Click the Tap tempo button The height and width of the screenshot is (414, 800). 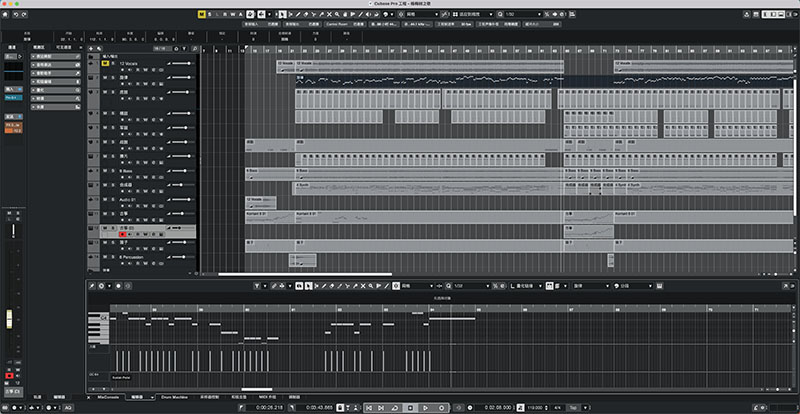click(x=572, y=408)
